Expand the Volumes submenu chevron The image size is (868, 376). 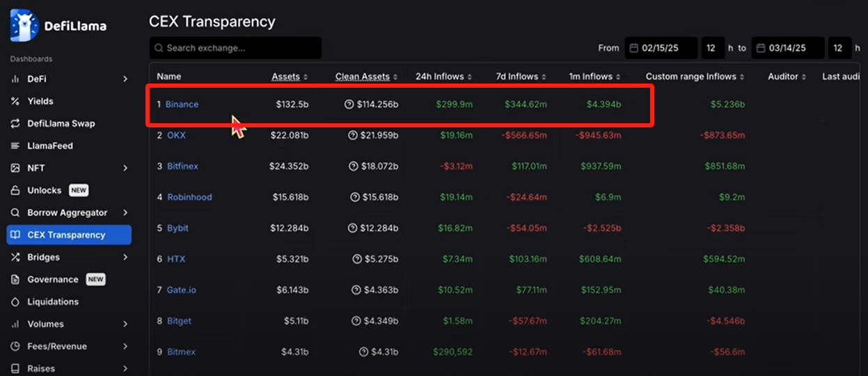tap(125, 324)
